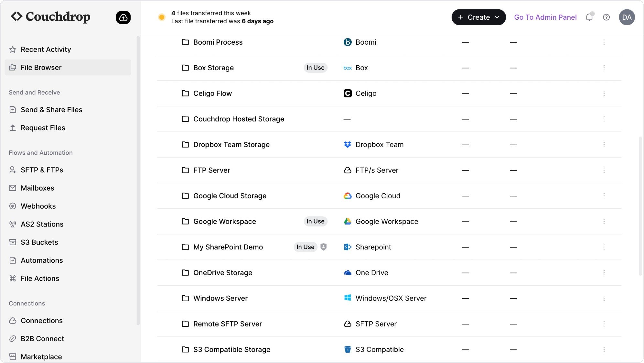Image resolution: width=644 pixels, height=363 pixels.
Task: Click the cloud upload icon beside Couchdrop logo
Action: (x=123, y=17)
